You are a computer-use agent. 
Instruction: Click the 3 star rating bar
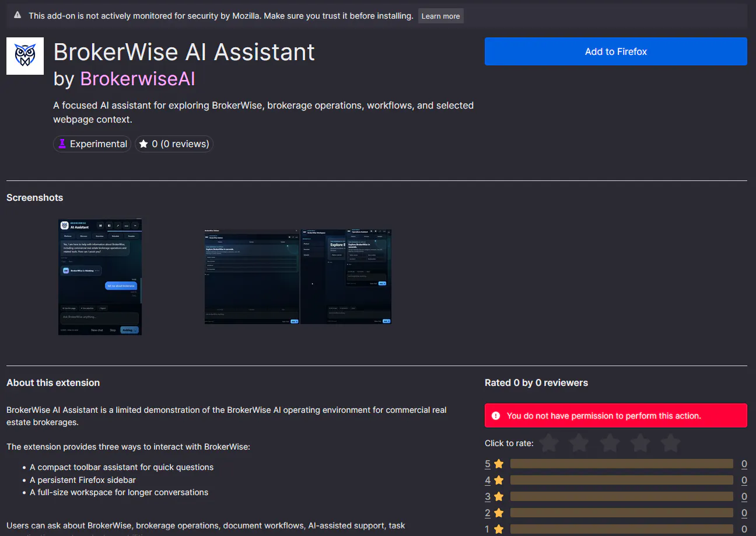pos(622,496)
